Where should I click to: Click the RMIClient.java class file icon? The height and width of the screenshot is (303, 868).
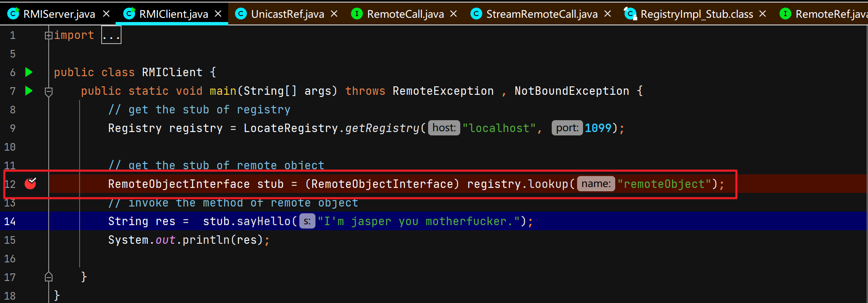(129, 14)
